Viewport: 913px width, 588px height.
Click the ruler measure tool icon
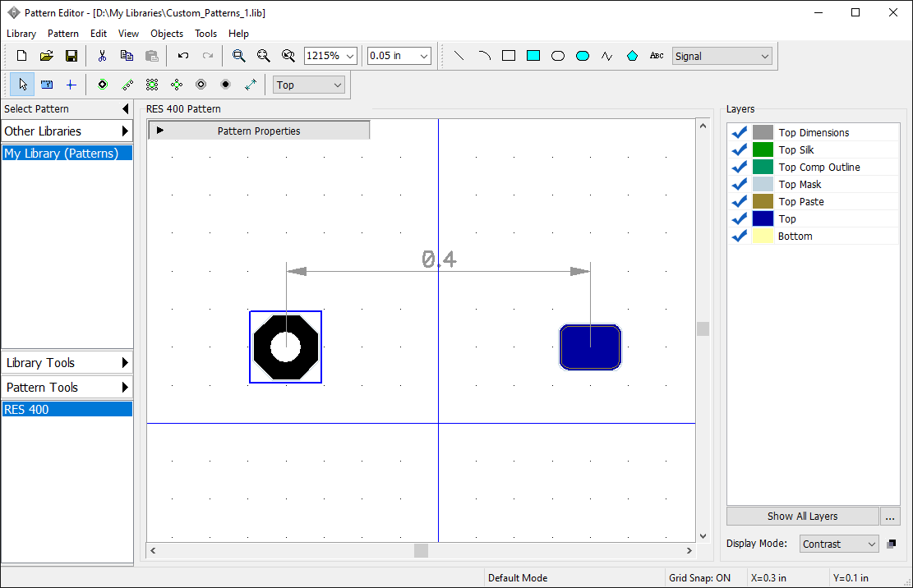47,85
